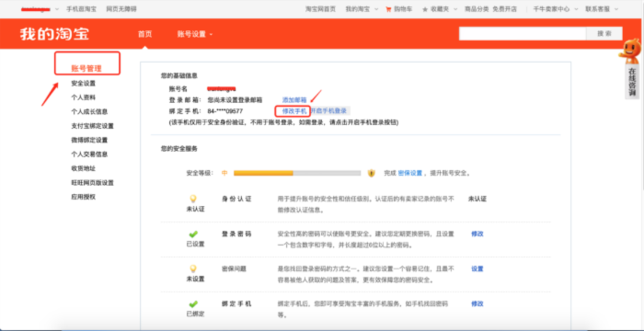Click the 密保设置 link
The height and width of the screenshot is (331, 644).
point(410,173)
